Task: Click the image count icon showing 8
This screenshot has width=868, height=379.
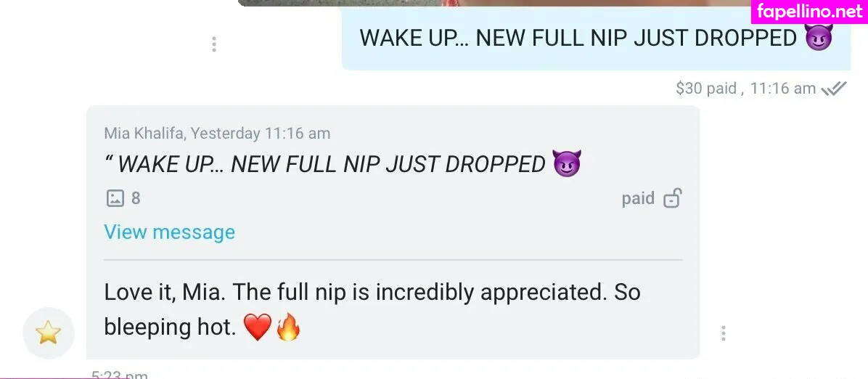Action: [x=115, y=197]
